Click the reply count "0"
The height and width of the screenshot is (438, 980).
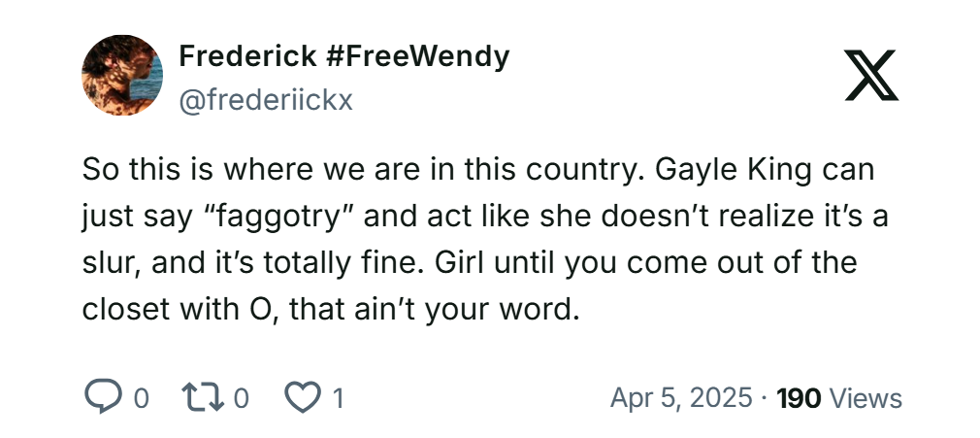coord(141,397)
